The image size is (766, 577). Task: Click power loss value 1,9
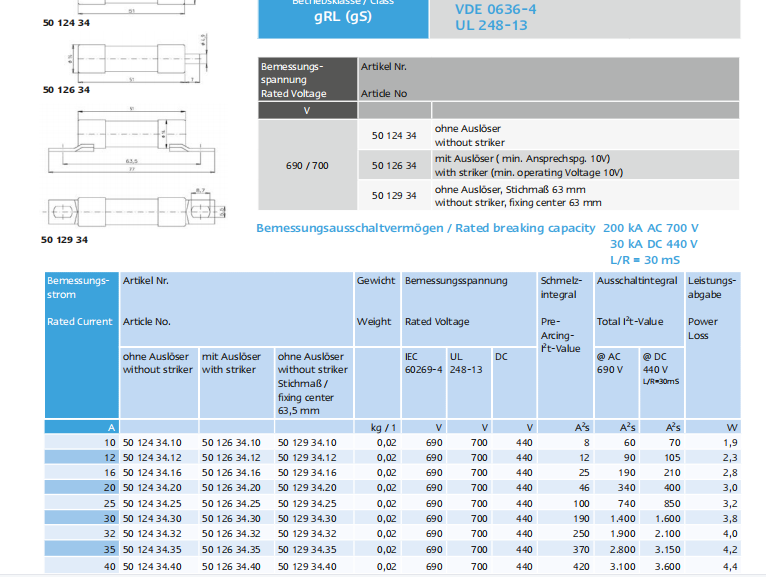730,443
